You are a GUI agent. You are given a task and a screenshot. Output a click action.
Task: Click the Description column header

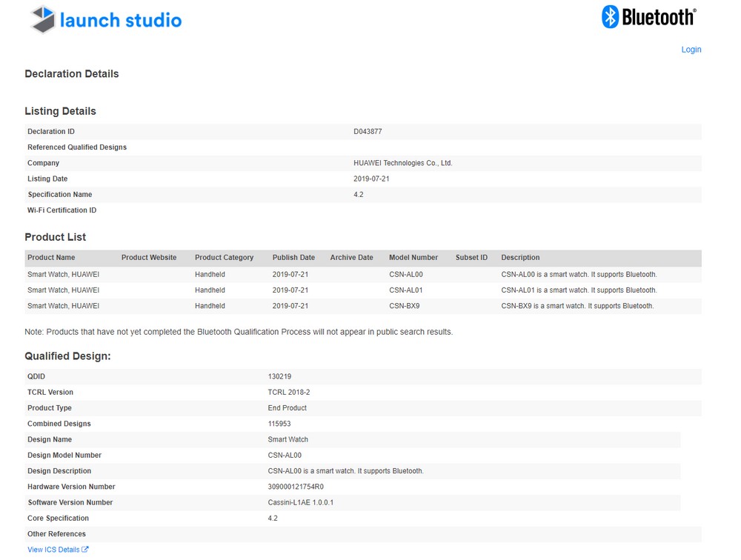pyautogui.click(x=520, y=258)
